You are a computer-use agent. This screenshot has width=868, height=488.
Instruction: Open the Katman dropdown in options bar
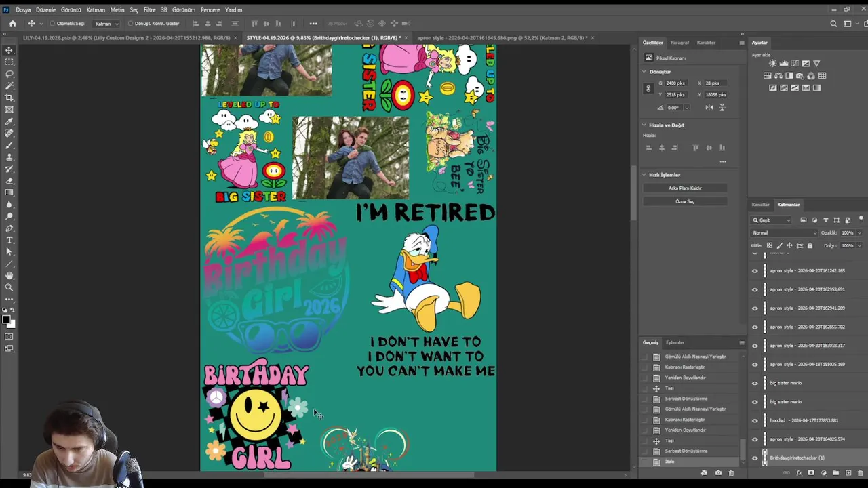coord(106,24)
